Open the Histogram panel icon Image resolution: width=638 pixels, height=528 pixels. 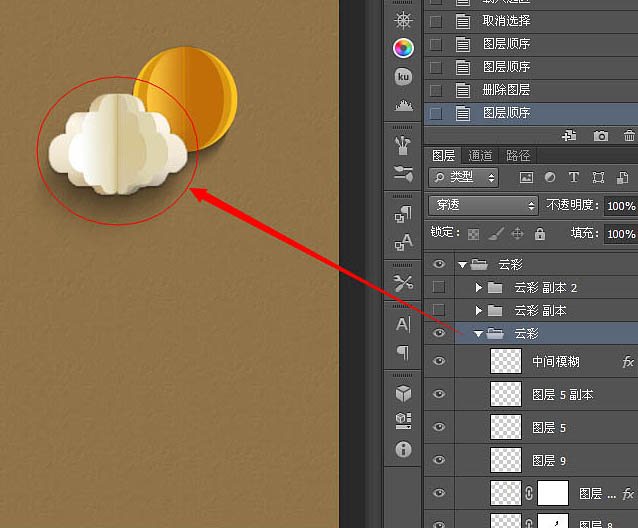click(403, 105)
